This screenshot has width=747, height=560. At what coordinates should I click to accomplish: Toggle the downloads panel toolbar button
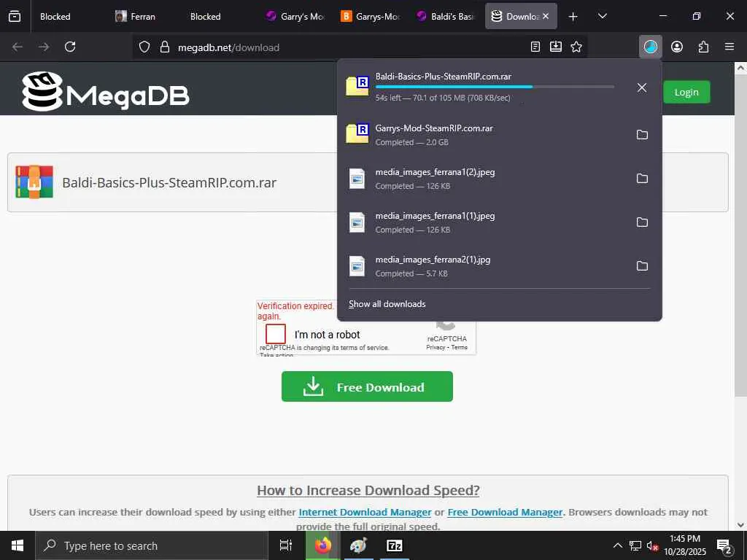(x=650, y=47)
